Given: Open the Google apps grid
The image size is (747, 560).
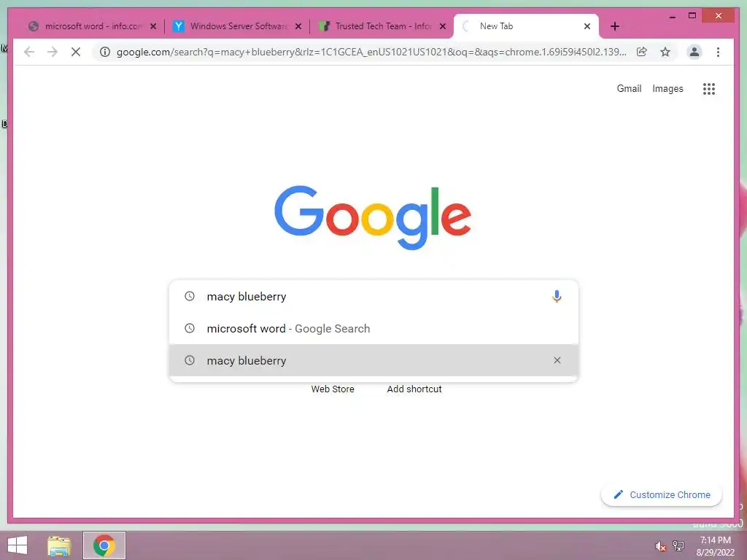Looking at the screenshot, I should point(709,88).
